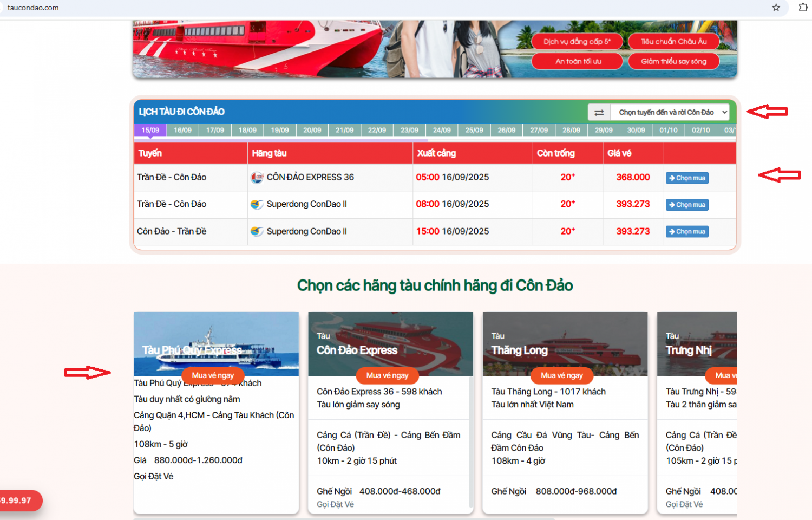The image size is (812, 520).
Task: Open the Tàu Trưng Nhị ship thumbnail
Action: pyautogui.click(x=697, y=344)
